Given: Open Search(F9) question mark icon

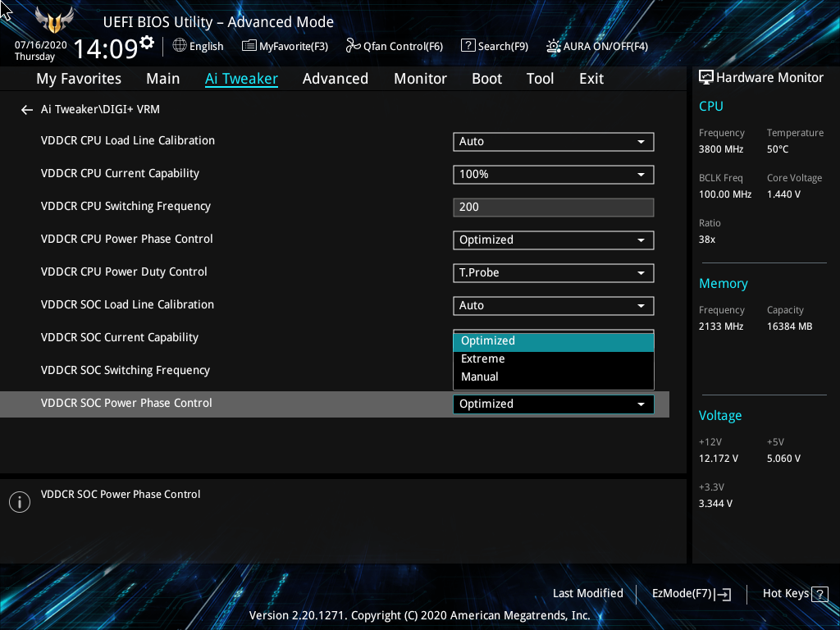Looking at the screenshot, I should coord(468,46).
